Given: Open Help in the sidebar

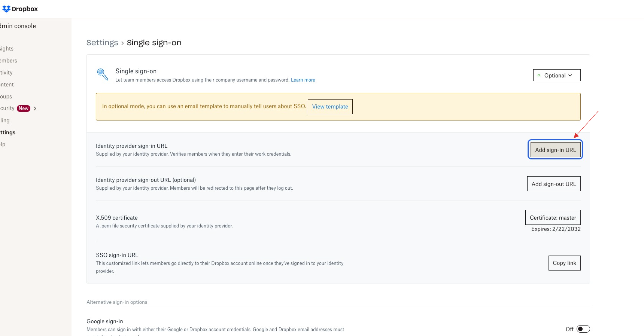Looking at the screenshot, I should 3,144.
